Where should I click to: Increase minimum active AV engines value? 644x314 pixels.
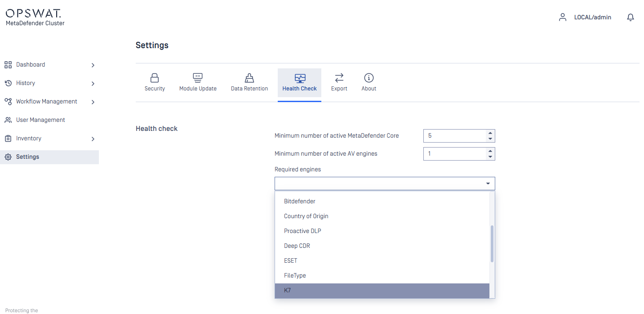(x=490, y=151)
